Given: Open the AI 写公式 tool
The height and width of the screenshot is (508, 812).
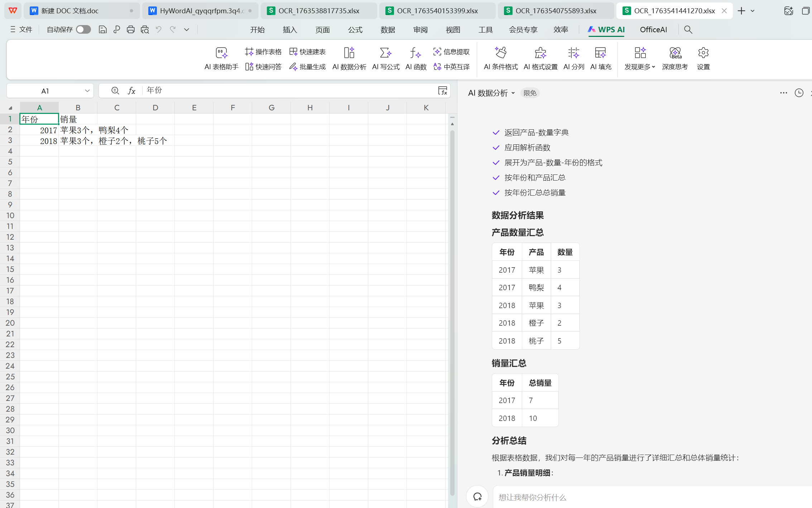Looking at the screenshot, I should tap(385, 58).
